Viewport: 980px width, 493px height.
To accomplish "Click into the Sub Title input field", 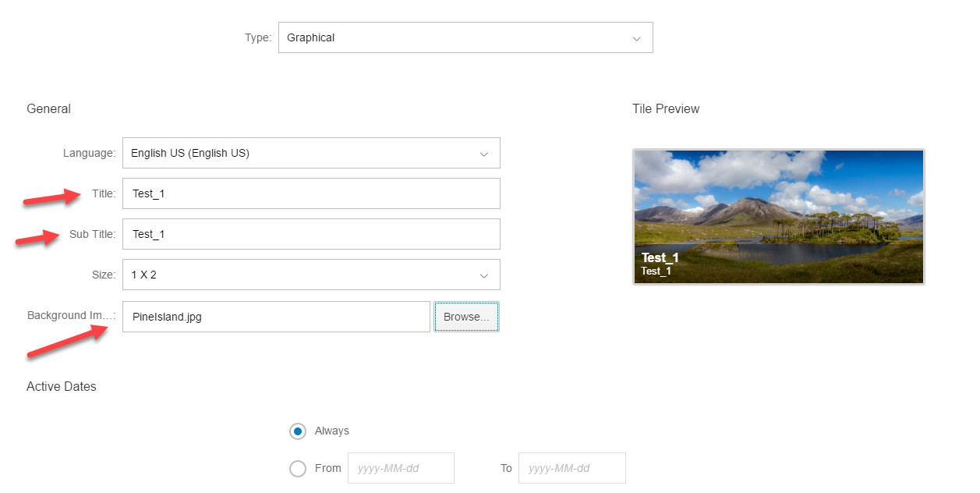I will point(311,234).
